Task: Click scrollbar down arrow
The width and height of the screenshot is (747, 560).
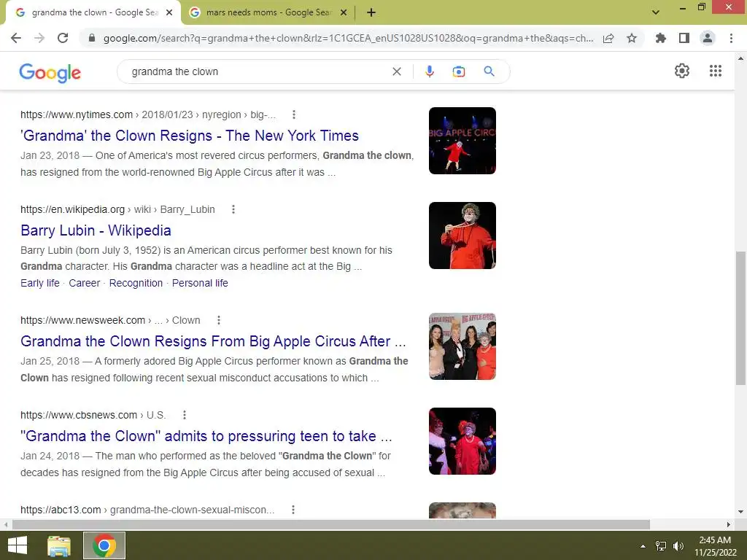Action: (740, 513)
